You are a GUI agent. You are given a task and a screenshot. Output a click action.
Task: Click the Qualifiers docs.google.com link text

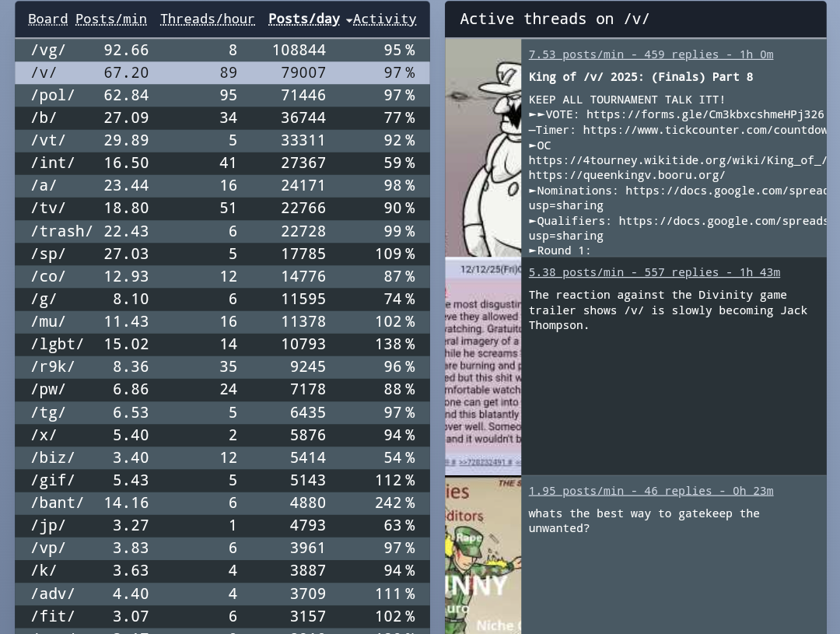[723, 221]
